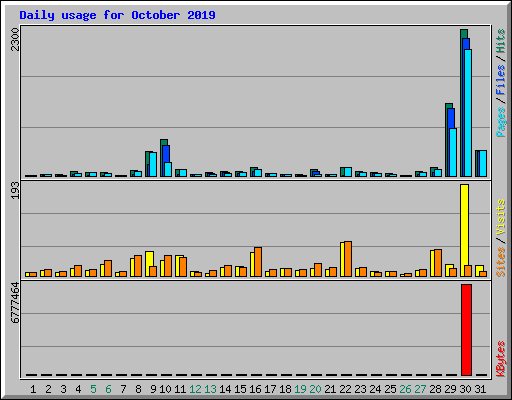Select the cyan Pages bar for day 31
This screenshot has width=512, height=400.
point(483,163)
